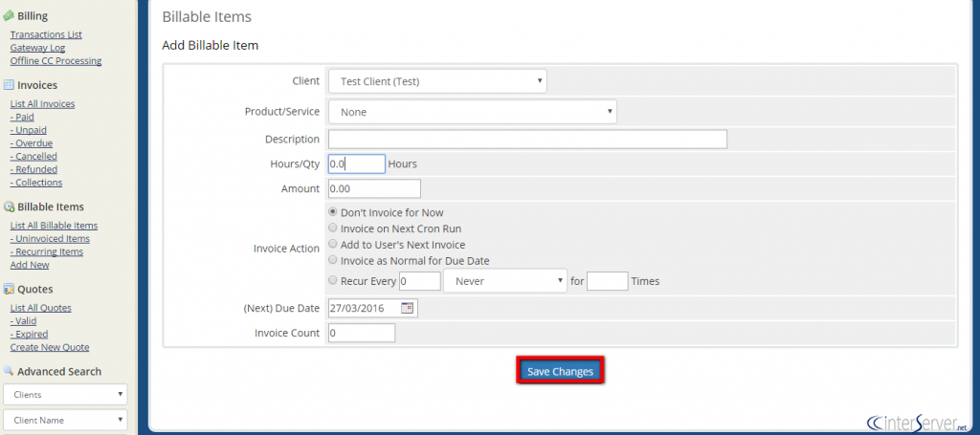Image resolution: width=980 pixels, height=435 pixels.
Task: Select Add to User's Next Invoice option
Action: pyautogui.click(x=333, y=245)
